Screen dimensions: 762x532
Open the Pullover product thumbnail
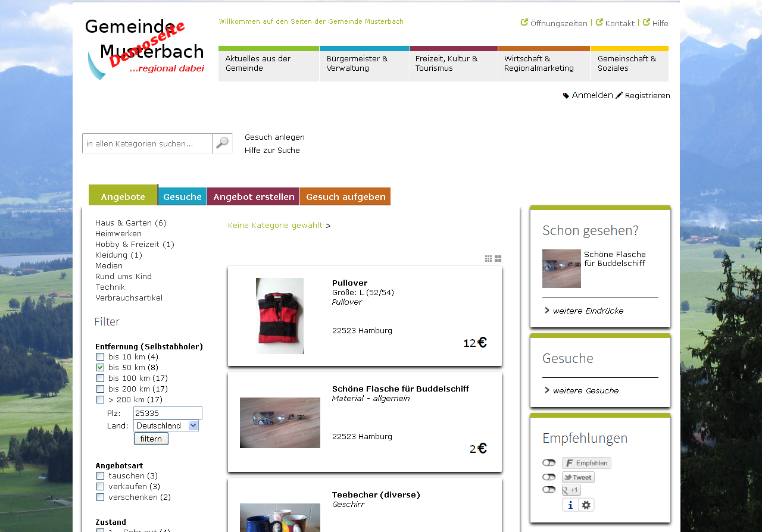(280, 316)
